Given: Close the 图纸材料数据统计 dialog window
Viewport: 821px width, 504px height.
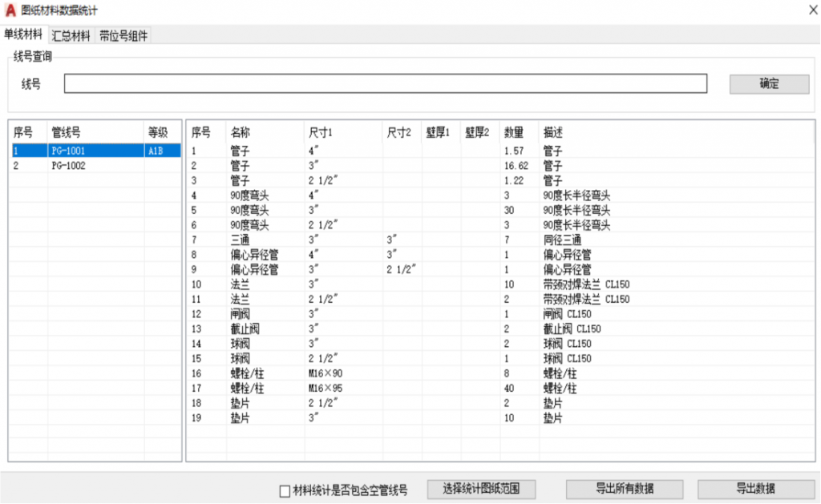Looking at the screenshot, I should [804, 10].
